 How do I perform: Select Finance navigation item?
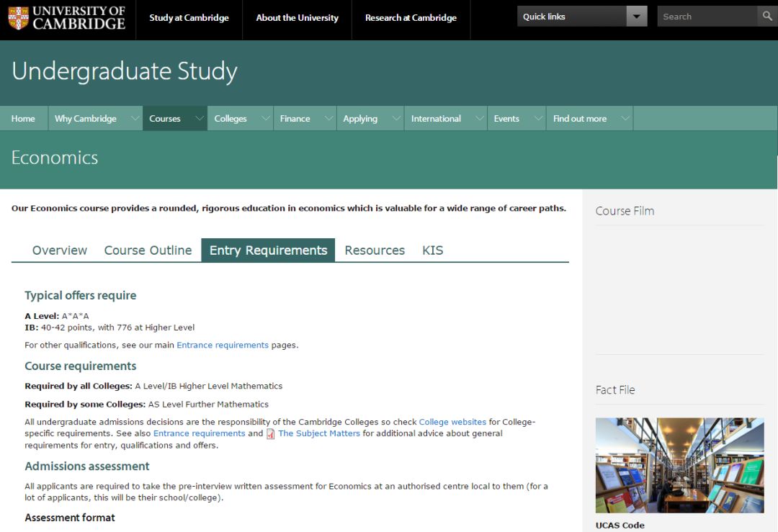(295, 119)
